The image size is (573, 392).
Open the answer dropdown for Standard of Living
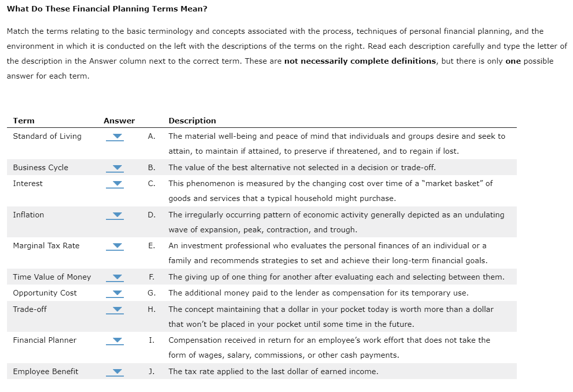point(115,136)
